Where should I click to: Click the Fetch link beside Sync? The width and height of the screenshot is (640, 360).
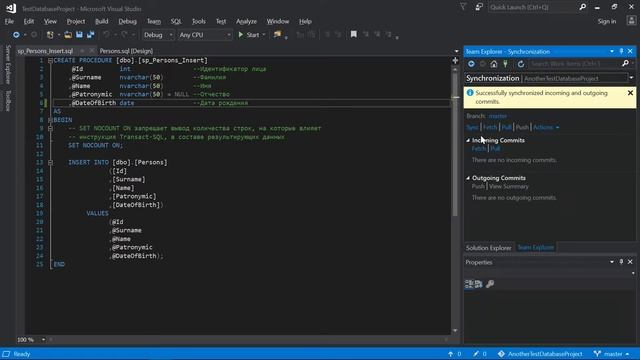point(490,127)
